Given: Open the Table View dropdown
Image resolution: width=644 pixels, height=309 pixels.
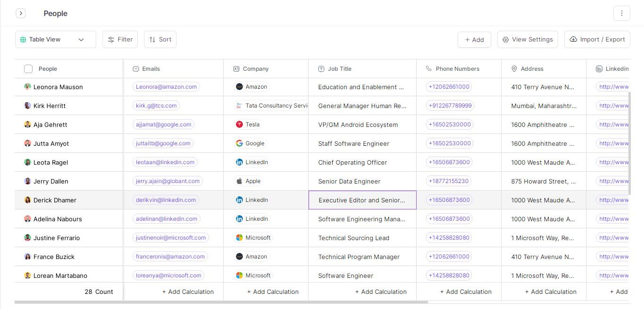Looking at the screenshot, I should coord(55,39).
